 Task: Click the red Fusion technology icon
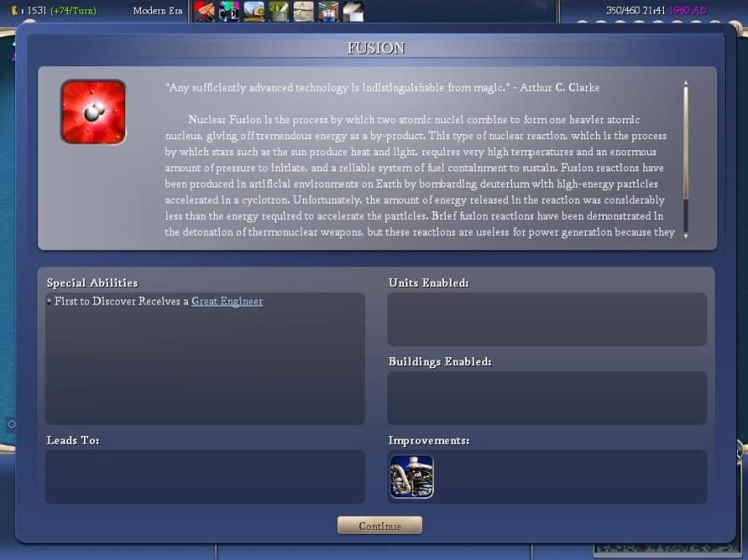(x=93, y=112)
